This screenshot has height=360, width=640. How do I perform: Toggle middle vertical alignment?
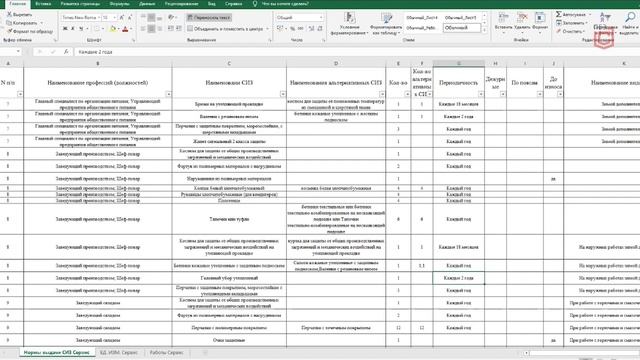click(151, 18)
